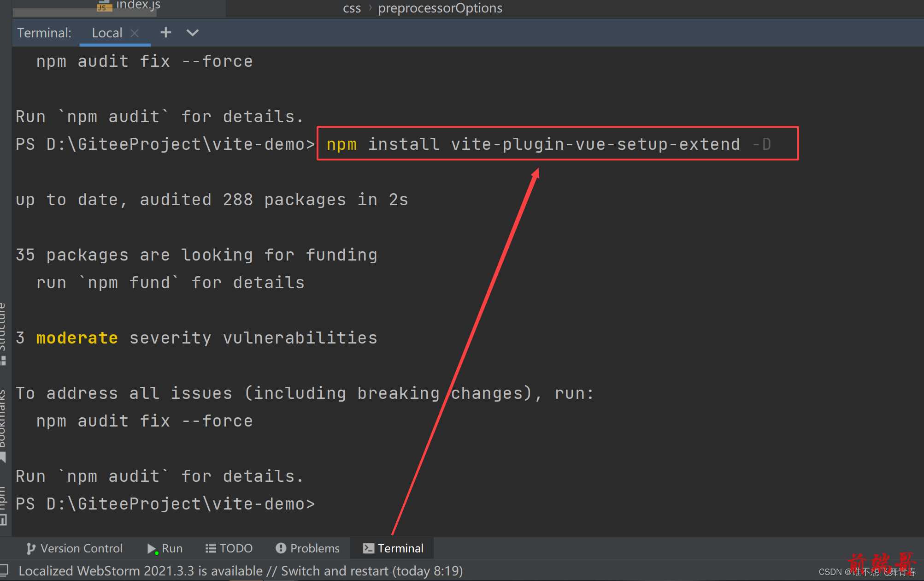The width and height of the screenshot is (924, 581).
Task: Click the last PS D:\GiteeProject\vite-demo> prompt
Action: pos(165,504)
